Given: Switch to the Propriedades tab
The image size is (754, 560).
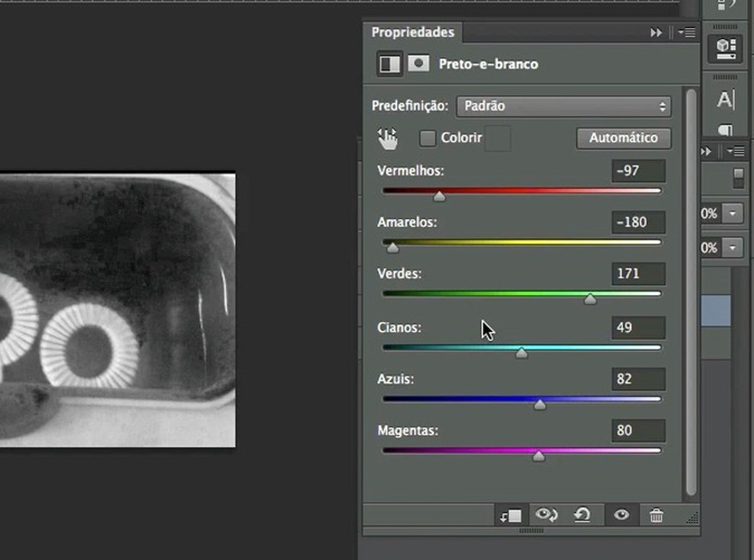Looking at the screenshot, I should click(412, 32).
